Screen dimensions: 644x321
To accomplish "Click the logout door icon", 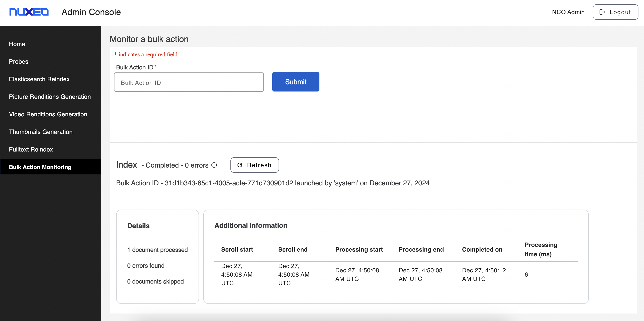I will (602, 12).
